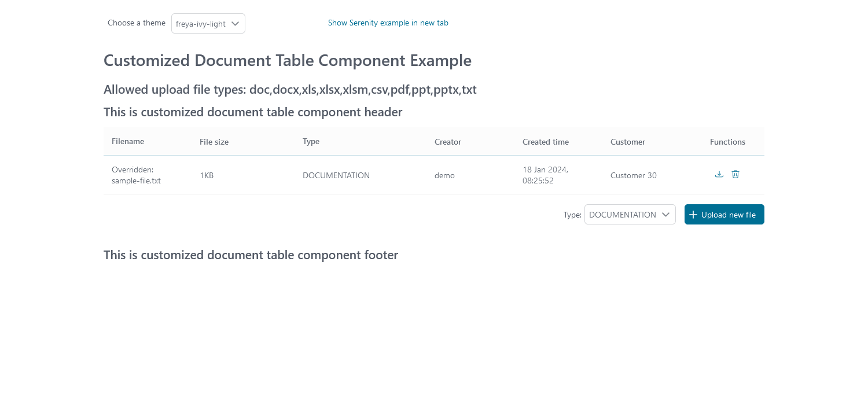Click the customized document table component header text

tap(253, 112)
